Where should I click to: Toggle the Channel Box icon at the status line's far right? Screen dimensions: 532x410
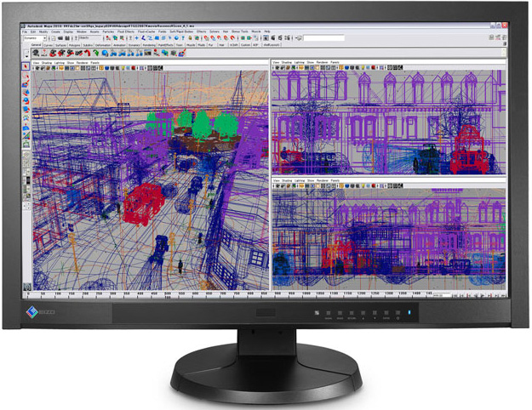coord(504,37)
